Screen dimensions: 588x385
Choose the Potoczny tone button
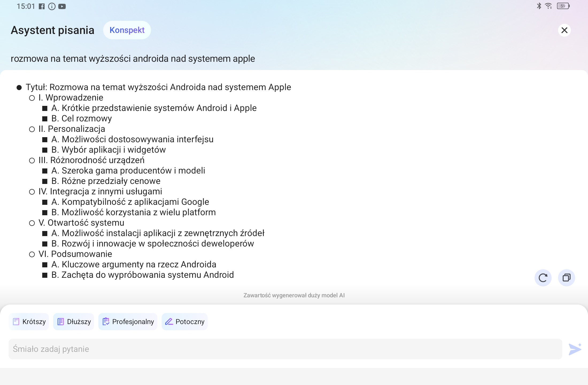coord(185,322)
